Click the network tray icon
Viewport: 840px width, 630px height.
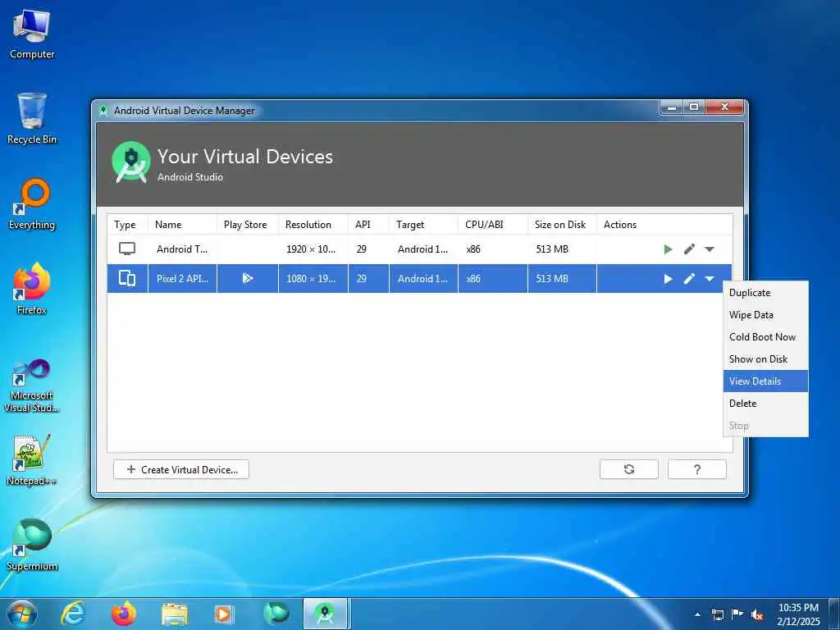click(718, 615)
